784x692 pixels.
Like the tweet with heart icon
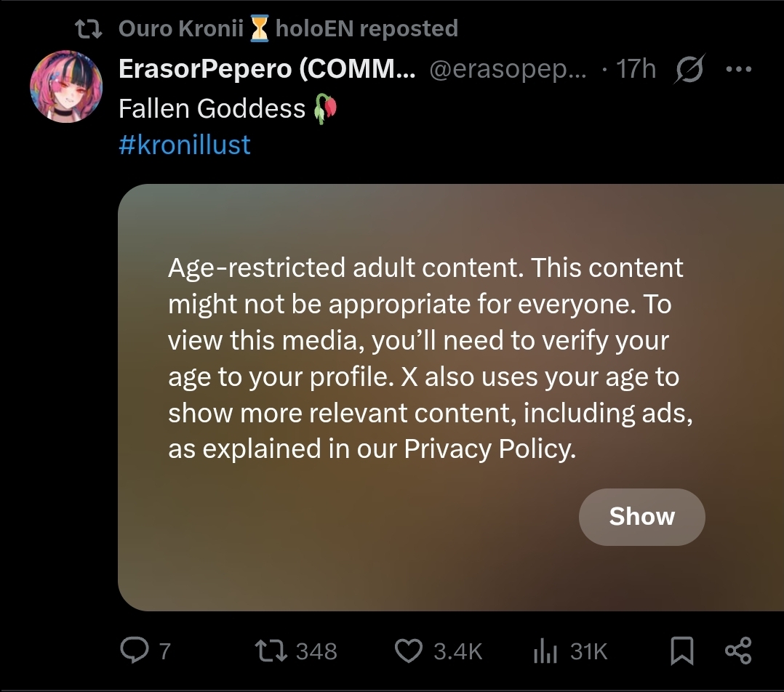[x=409, y=651]
